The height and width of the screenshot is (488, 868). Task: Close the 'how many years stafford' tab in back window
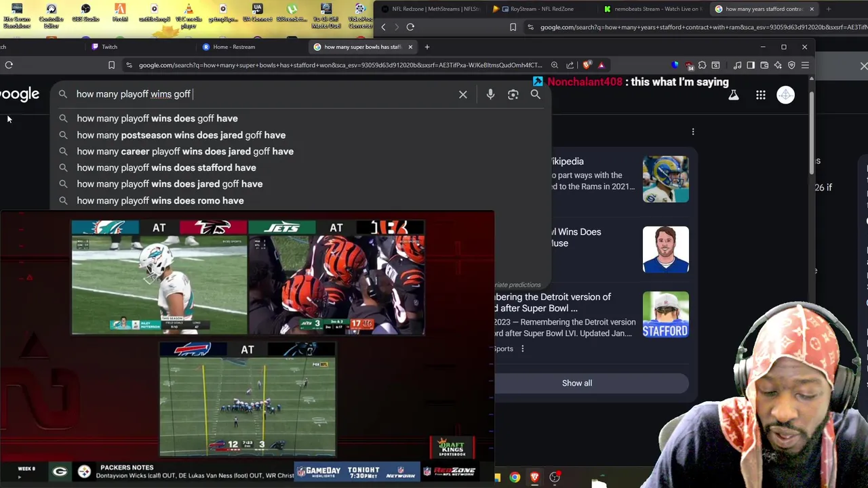812,9
